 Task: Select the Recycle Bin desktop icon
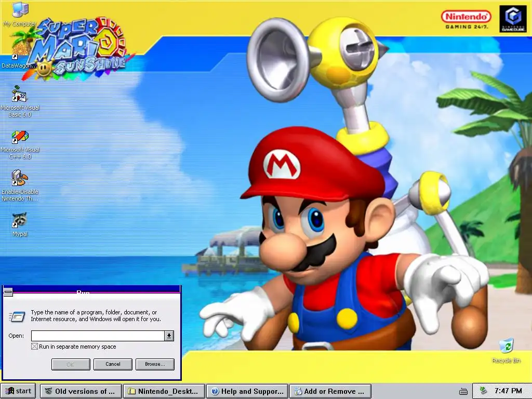point(506,351)
